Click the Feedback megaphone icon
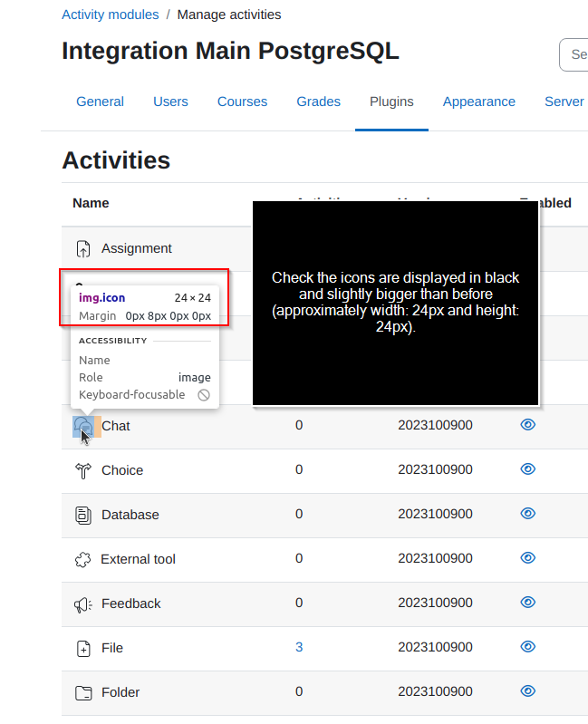588x724 pixels. click(x=83, y=604)
